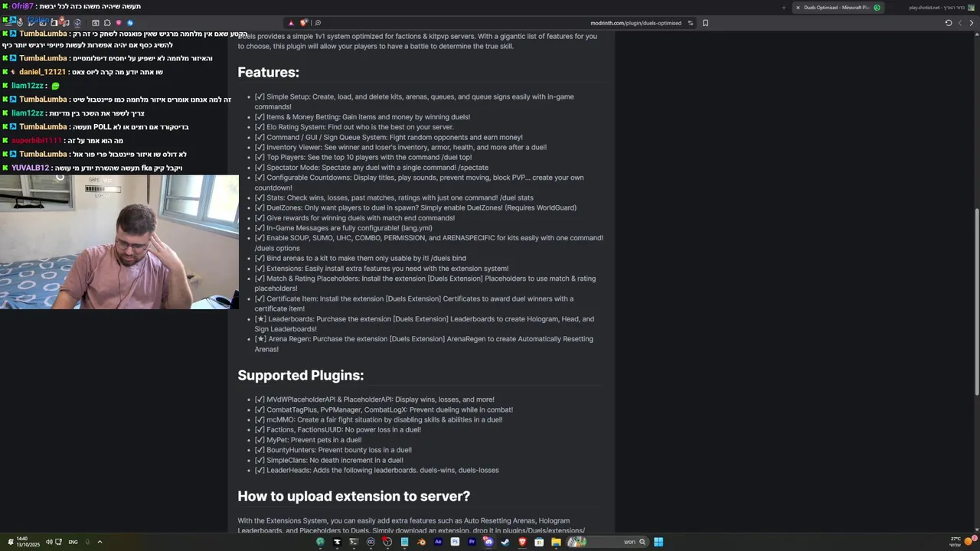
Task: Click the 'Top Players' feature line
Action: coord(364,158)
